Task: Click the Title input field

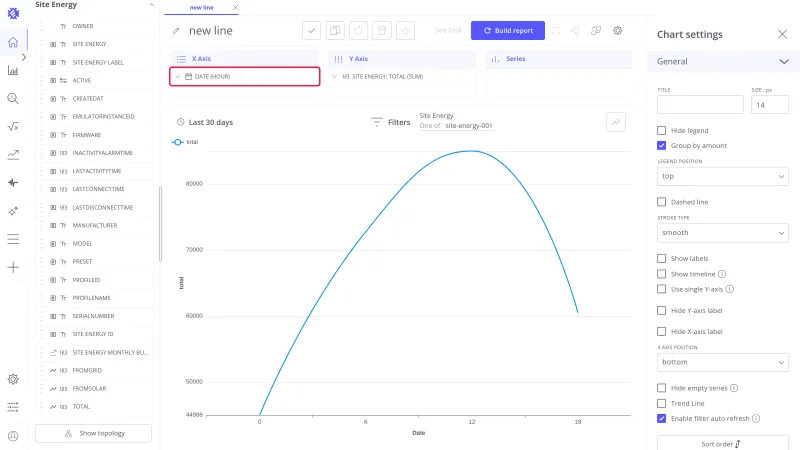Action: tap(700, 105)
